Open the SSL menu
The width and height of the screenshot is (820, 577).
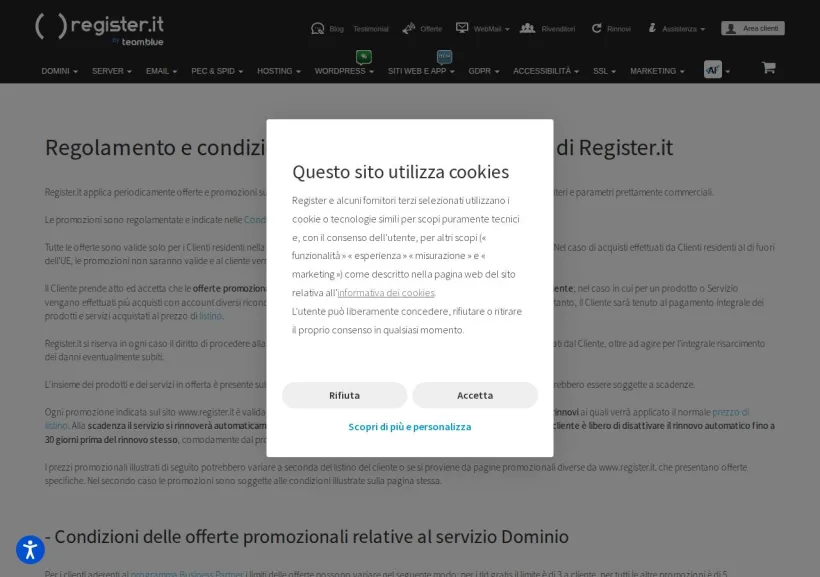605,71
